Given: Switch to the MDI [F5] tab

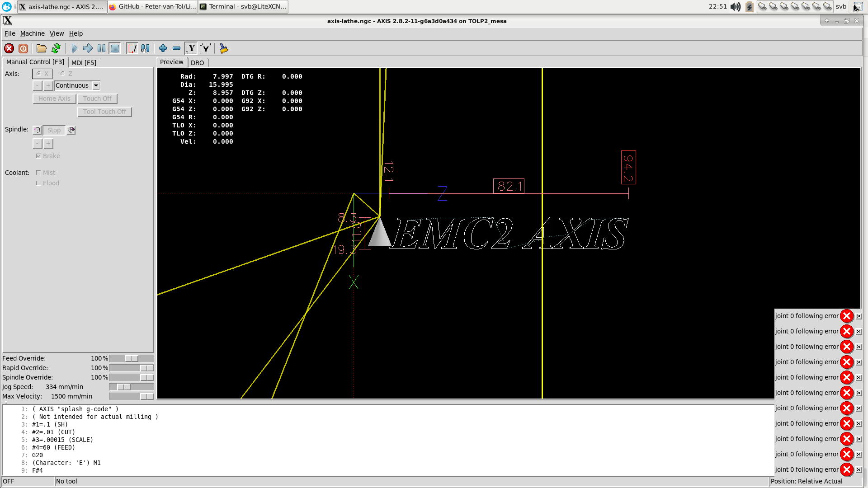Looking at the screenshot, I should (x=84, y=63).
